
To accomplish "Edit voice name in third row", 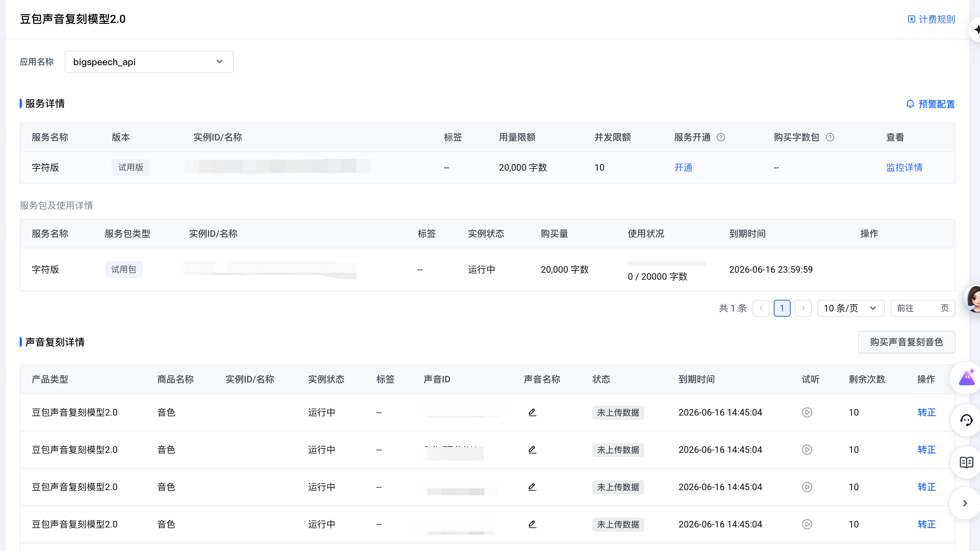I will [532, 487].
